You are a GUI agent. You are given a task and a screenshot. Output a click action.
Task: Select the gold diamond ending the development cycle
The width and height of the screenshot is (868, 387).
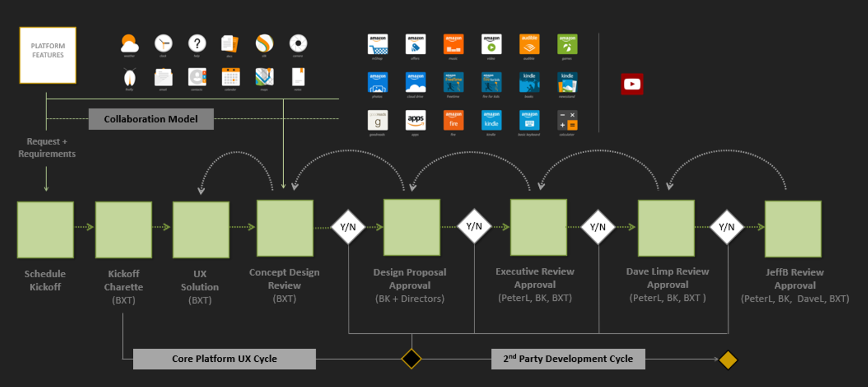pos(728,360)
